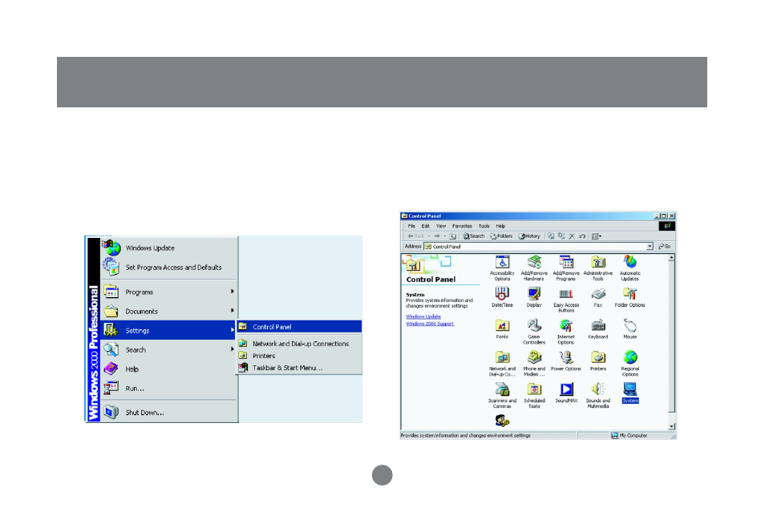Expand the Documents submenu in Start menu
The width and height of the screenshot is (765, 532).
169,311
